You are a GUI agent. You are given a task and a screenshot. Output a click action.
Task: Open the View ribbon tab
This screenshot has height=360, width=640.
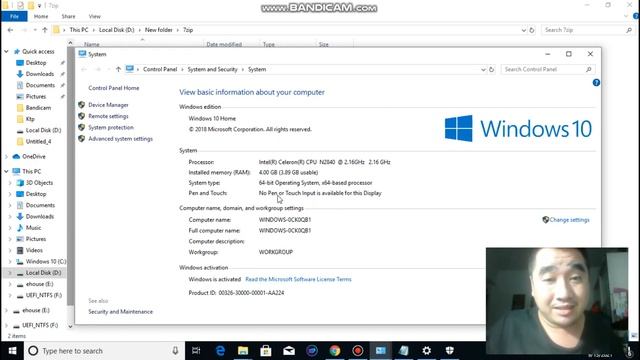point(94,16)
